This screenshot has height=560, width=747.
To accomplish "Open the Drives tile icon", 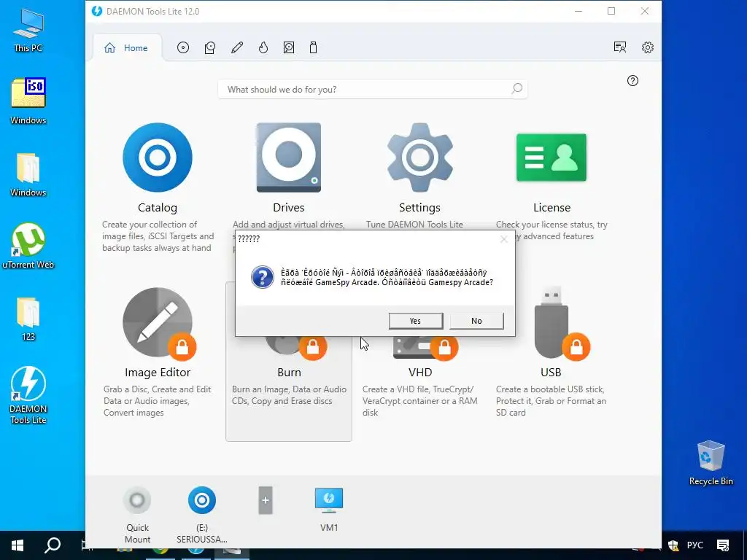I will [289, 157].
